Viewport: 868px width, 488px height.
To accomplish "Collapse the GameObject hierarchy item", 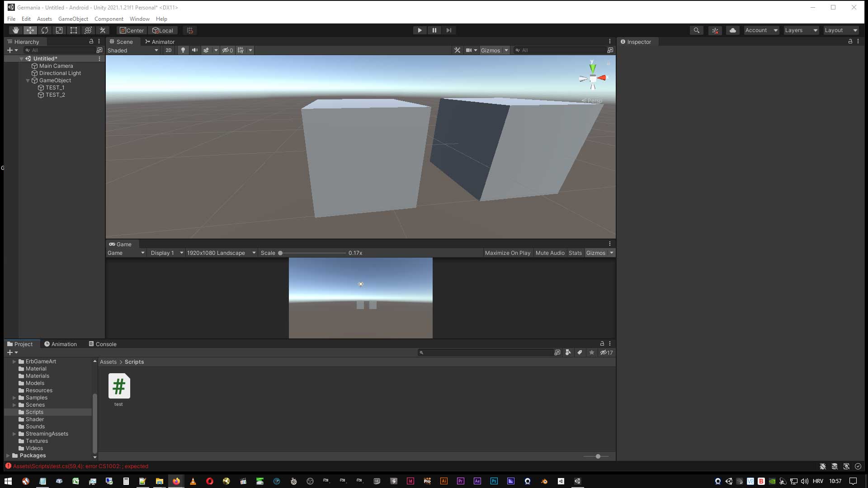I will tap(28, 80).
